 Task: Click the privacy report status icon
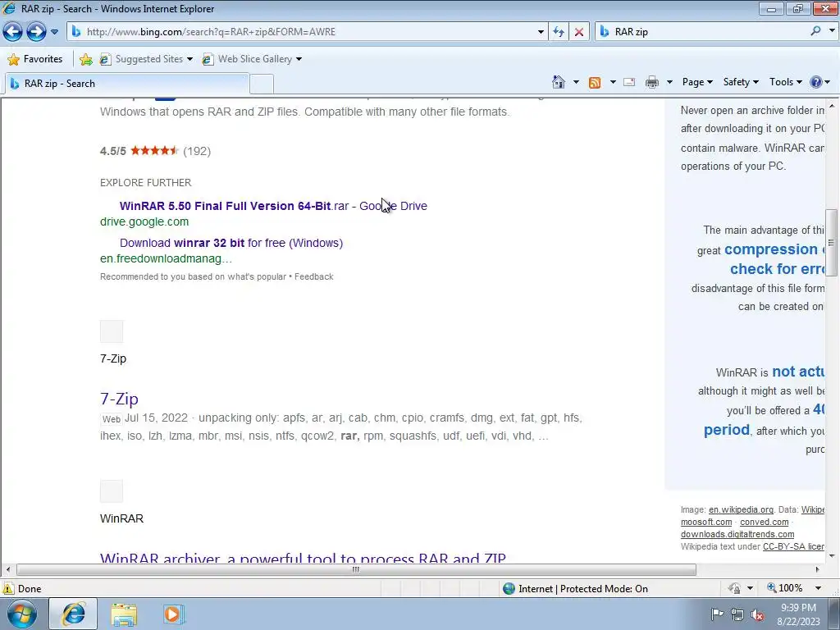[734, 588]
